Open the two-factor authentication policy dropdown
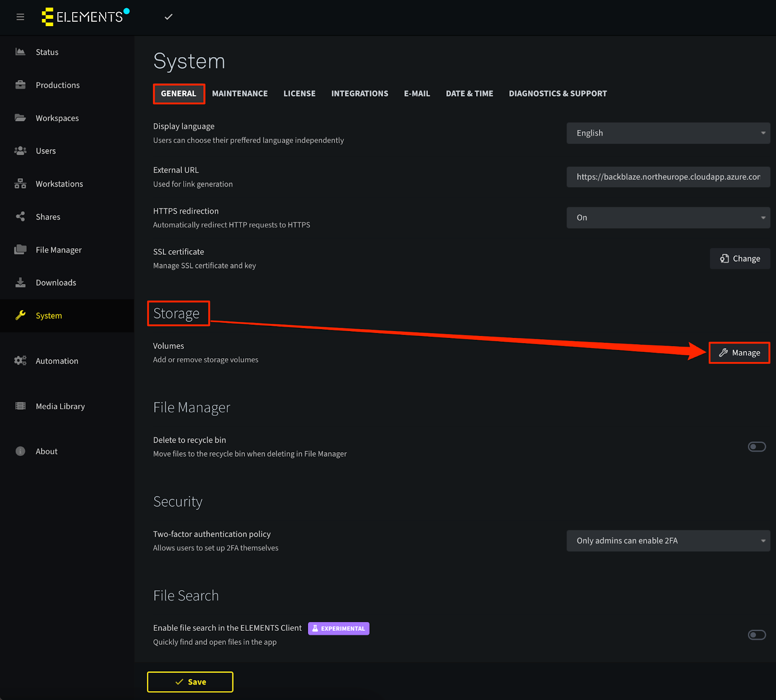 tap(668, 541)
